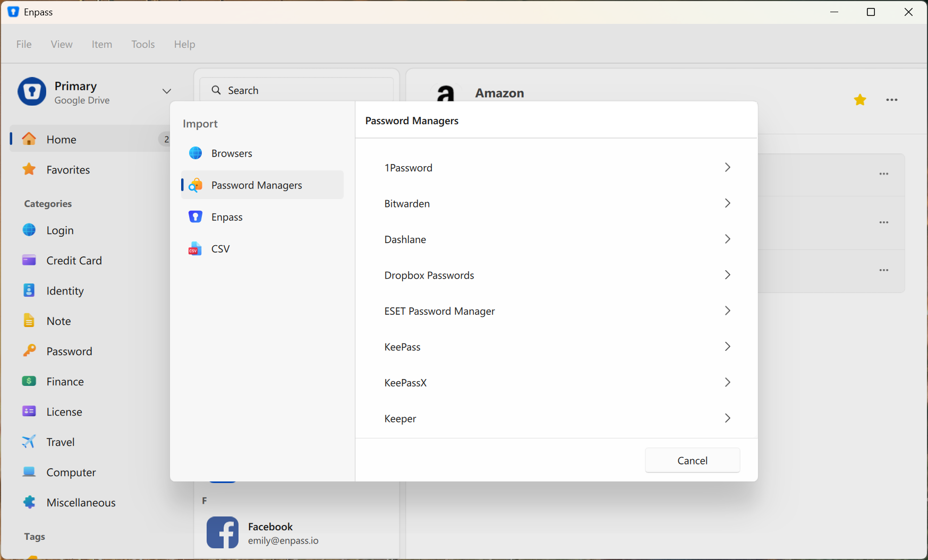Open the Tools menu
The height and width of the screenshot is (560, 928).
click(143, 44)
